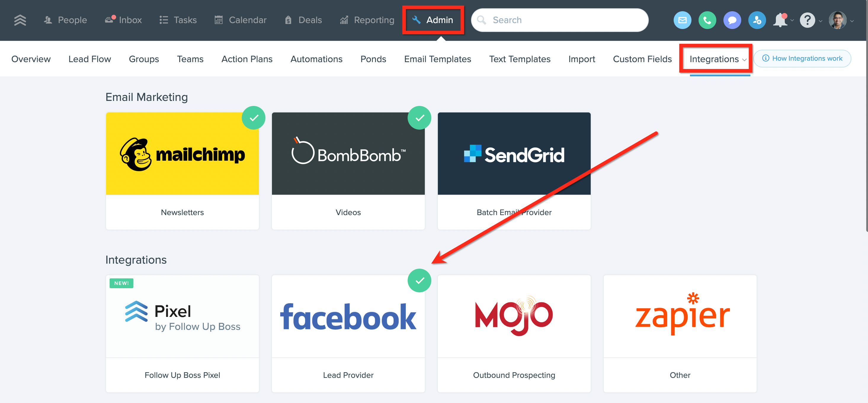The image size is (868, 403).
Task: Open the user profile avatar
Action: coord(838,20)
